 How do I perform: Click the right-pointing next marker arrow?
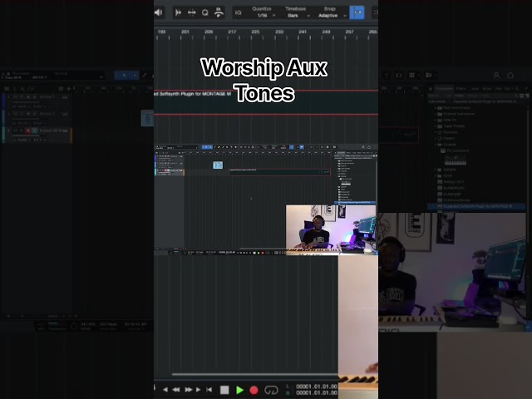tap(198, 390)
